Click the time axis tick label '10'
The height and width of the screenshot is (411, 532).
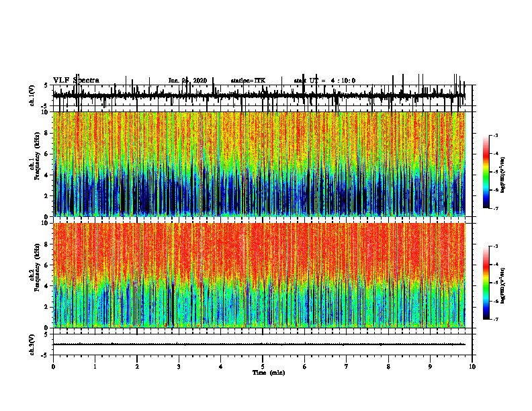(472, 367)
